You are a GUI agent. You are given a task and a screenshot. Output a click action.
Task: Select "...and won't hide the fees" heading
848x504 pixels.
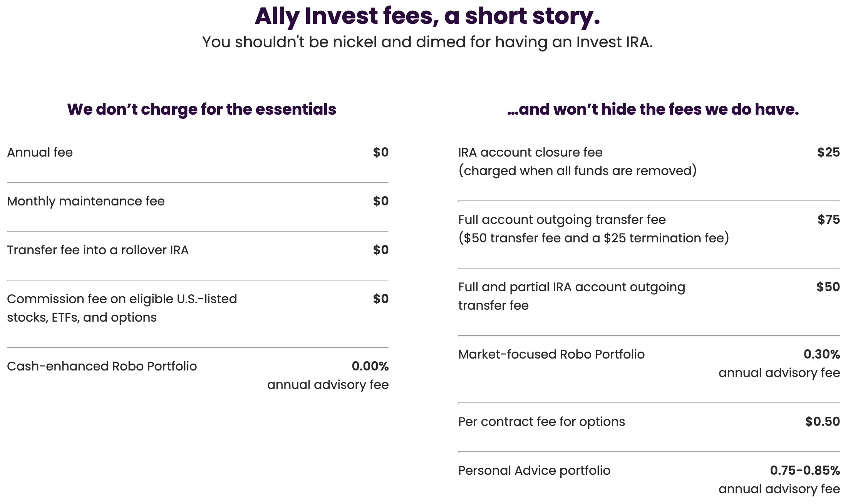click(x=653, y=109)
